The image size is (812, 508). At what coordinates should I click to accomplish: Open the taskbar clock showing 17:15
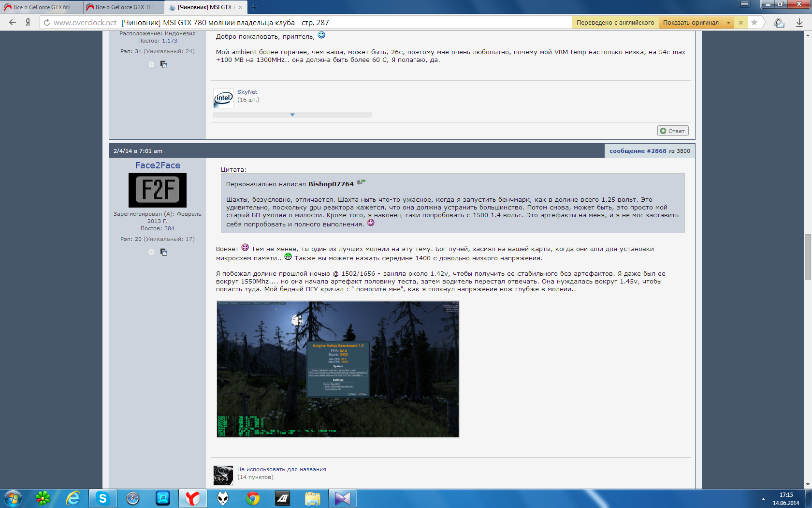[x=786, y=499]
